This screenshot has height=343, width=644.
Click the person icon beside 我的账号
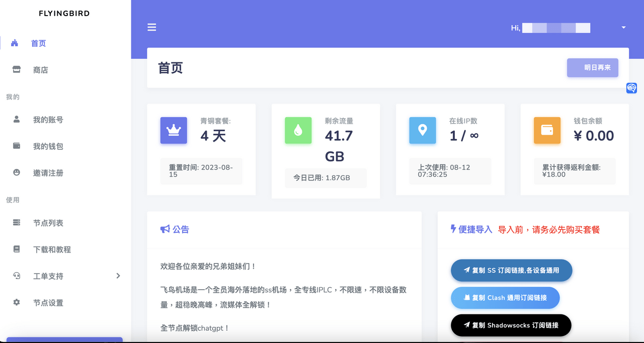(17, 120)
